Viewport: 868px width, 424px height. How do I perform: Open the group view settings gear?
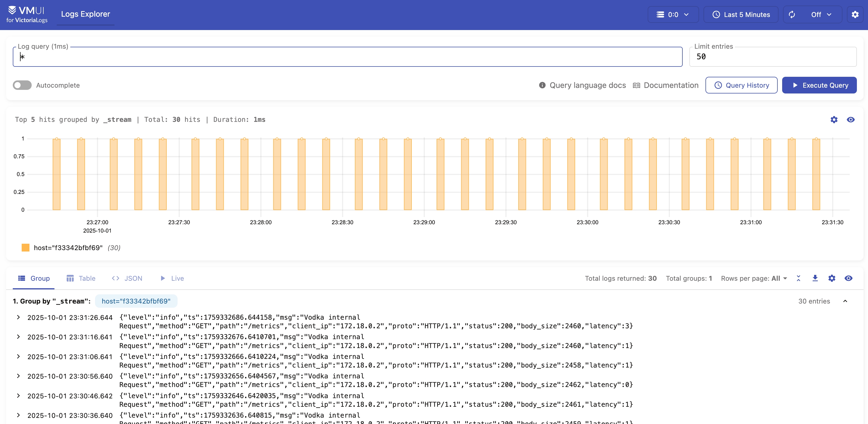tap(832, 278)
